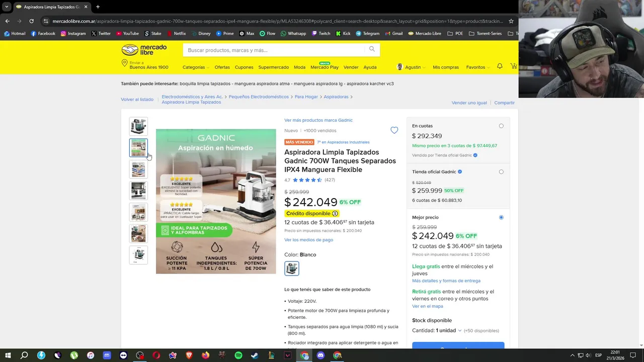Open Mercado Play in the nav
Viewport: 644px width, 362px height.
[x=325, y=67]
